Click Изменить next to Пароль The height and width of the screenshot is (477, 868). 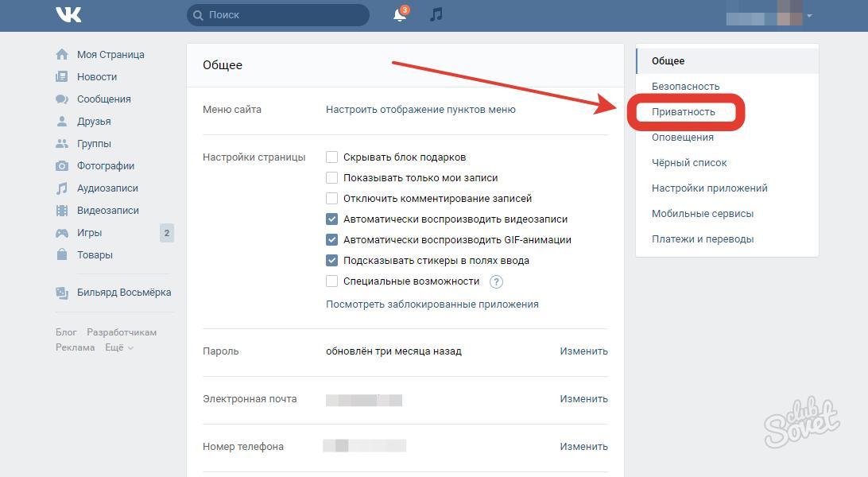tap(583, 351)
